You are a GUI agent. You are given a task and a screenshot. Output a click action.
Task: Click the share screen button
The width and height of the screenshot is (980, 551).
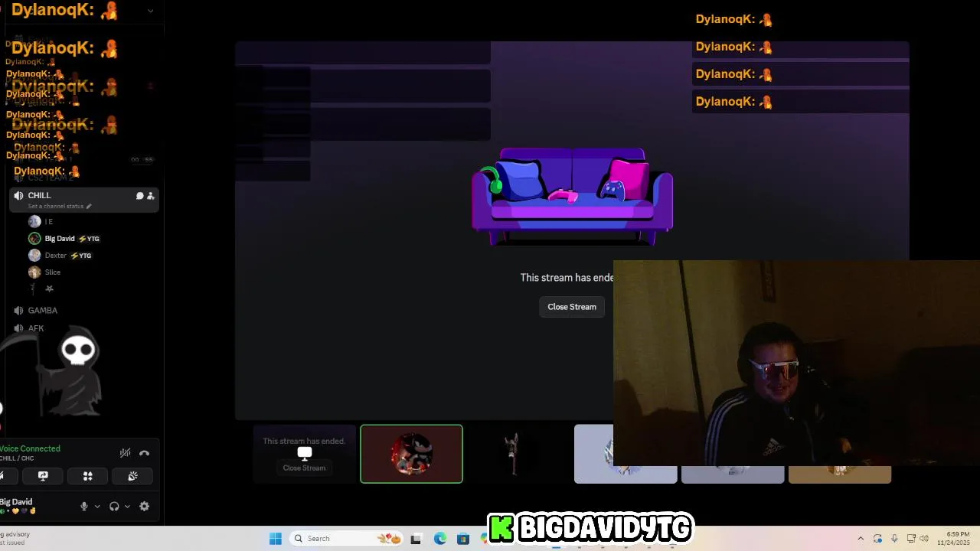(43, 476)
